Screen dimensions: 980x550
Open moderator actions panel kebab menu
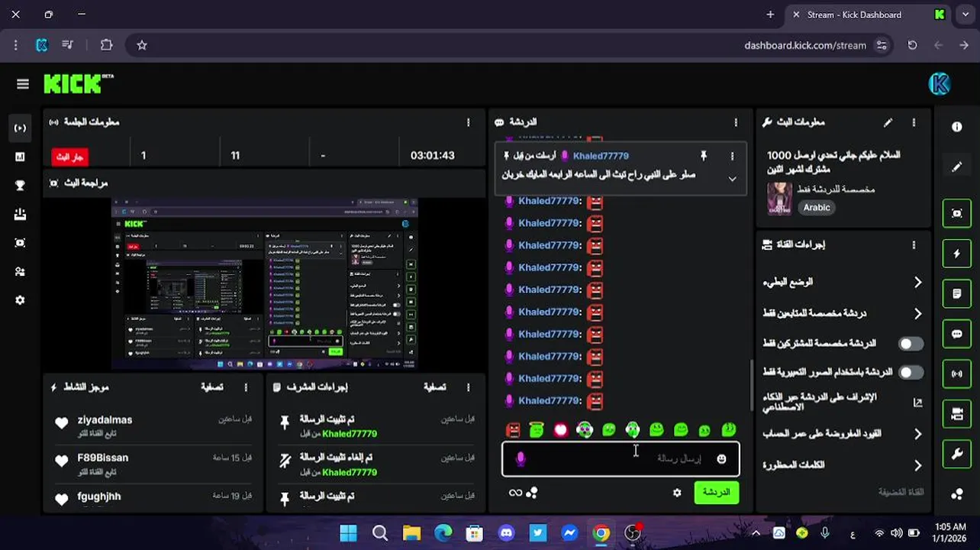coord(469,387)
